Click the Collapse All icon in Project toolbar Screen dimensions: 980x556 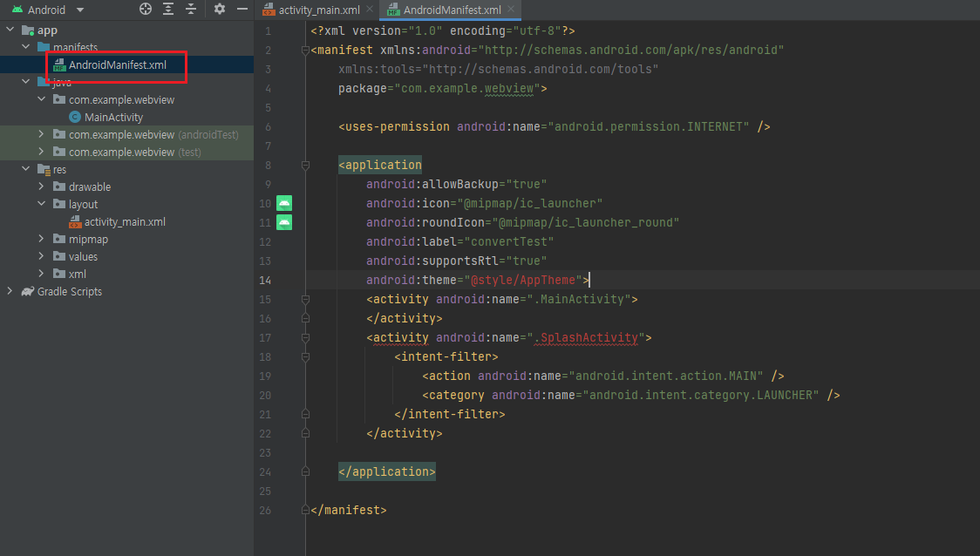pyautogui.click(x=191, y=10)
